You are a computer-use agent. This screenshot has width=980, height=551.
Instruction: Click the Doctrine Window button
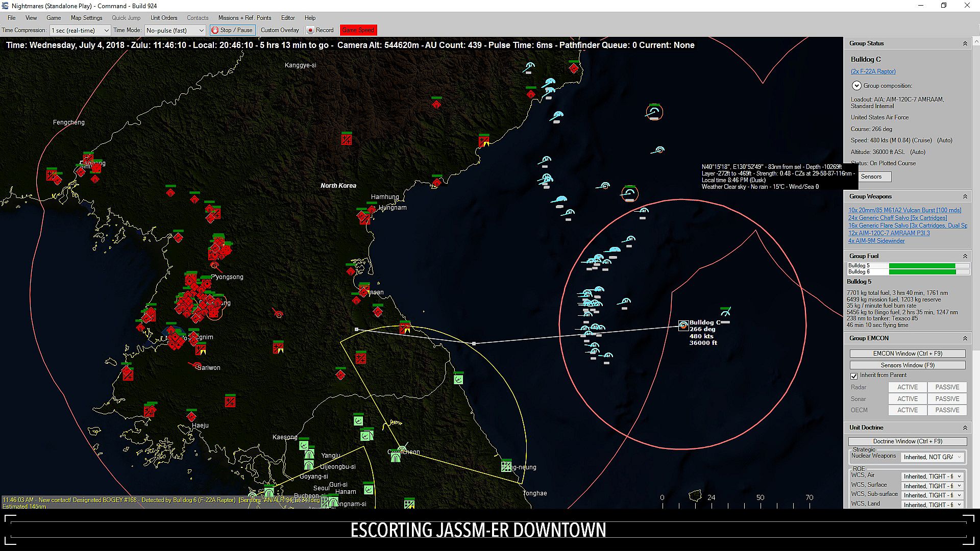(907, 441)
